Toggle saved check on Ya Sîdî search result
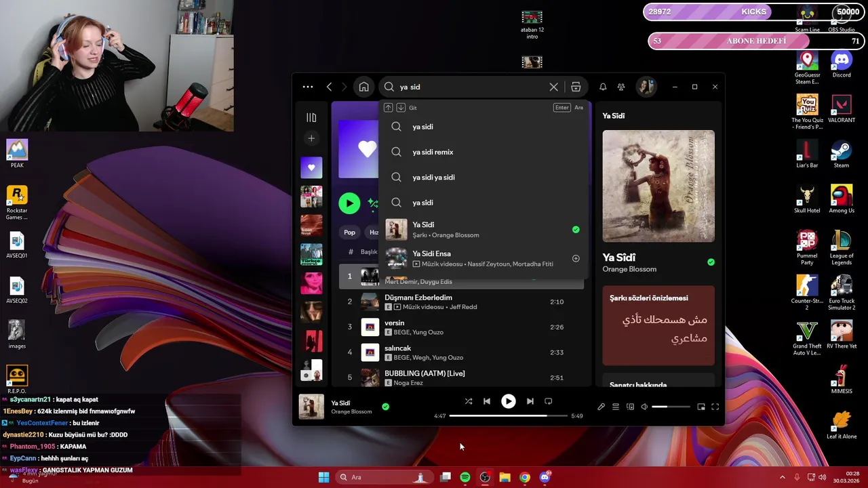The width and height of the screenshot is (868, 488). (576, 230)
